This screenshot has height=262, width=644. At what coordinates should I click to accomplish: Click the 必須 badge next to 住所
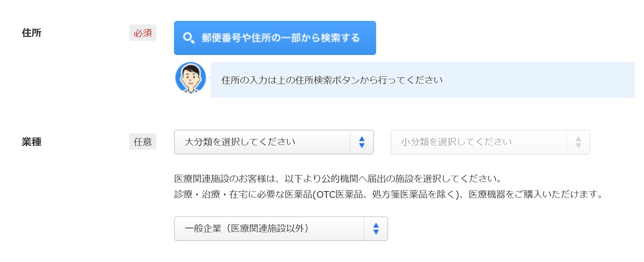[x=143, y=33]
